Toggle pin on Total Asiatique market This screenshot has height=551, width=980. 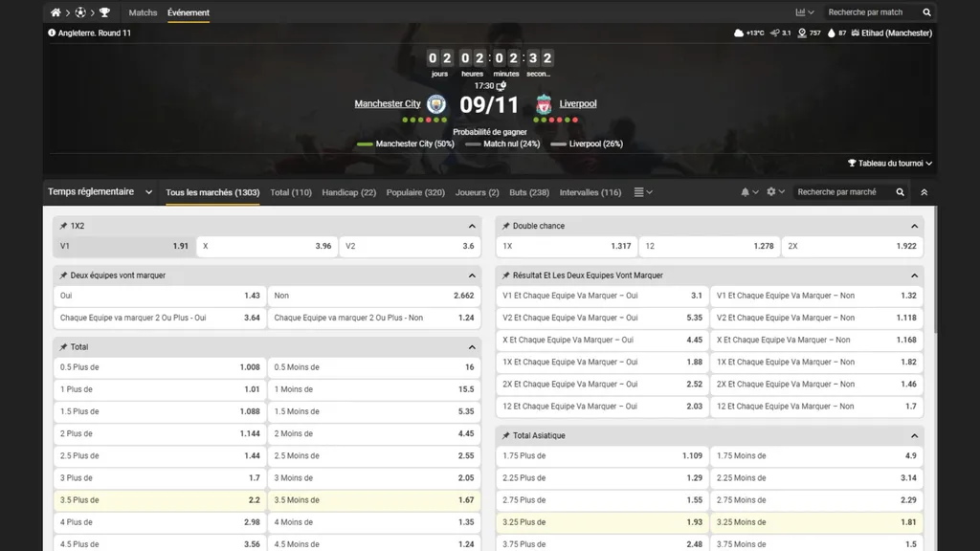(x=505, y=436)
